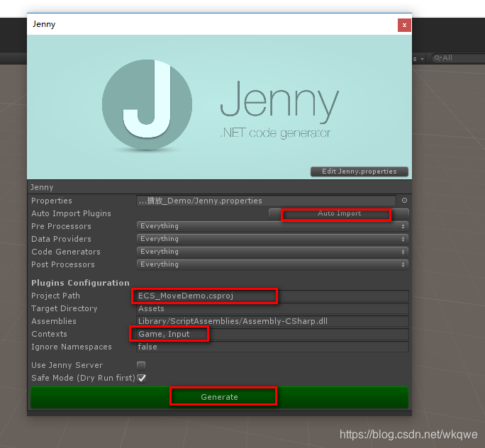
Task: Open the Pre Processors dropdown
Action: coord(272,226)
